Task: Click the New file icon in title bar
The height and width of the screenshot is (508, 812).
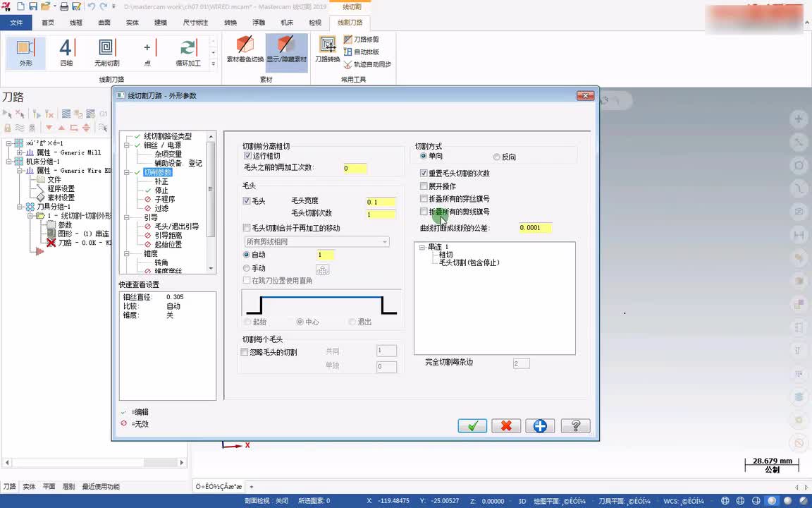Action: [21, 7]
